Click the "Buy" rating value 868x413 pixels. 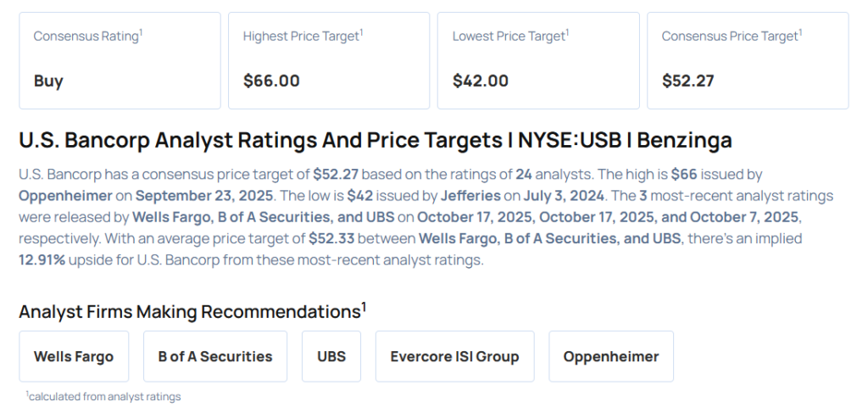click(x=48, y=81)
